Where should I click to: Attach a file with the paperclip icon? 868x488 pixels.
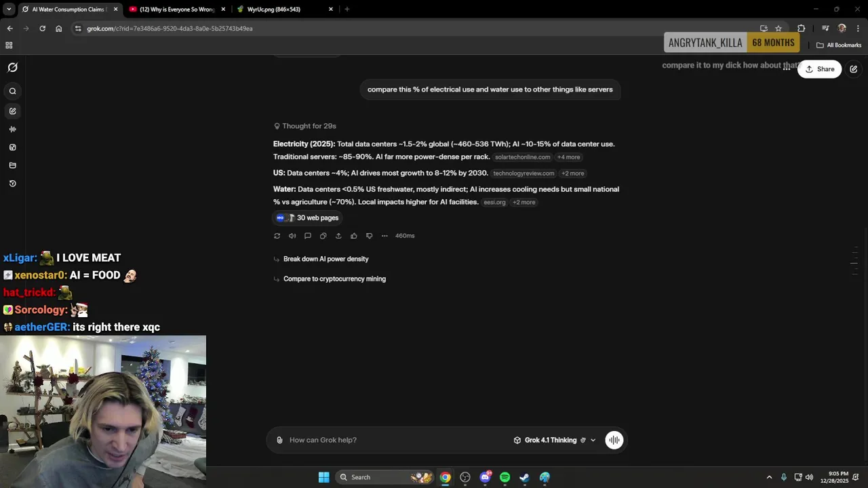coord(279,440)
